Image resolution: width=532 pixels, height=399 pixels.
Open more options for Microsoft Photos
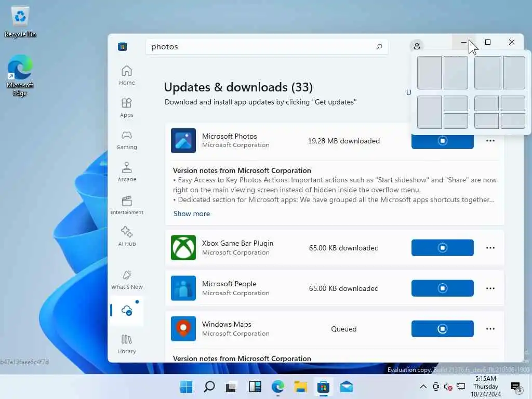[x=490, y=141]
